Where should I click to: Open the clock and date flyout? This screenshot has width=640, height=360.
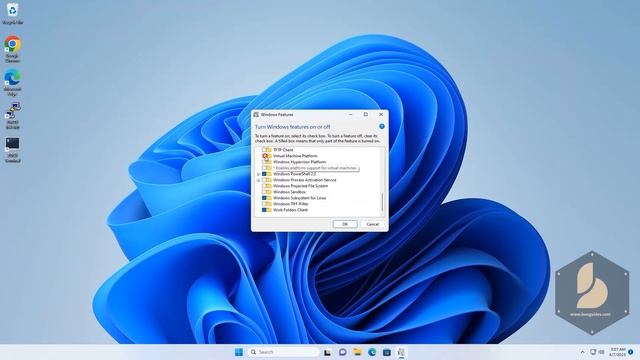618,352
